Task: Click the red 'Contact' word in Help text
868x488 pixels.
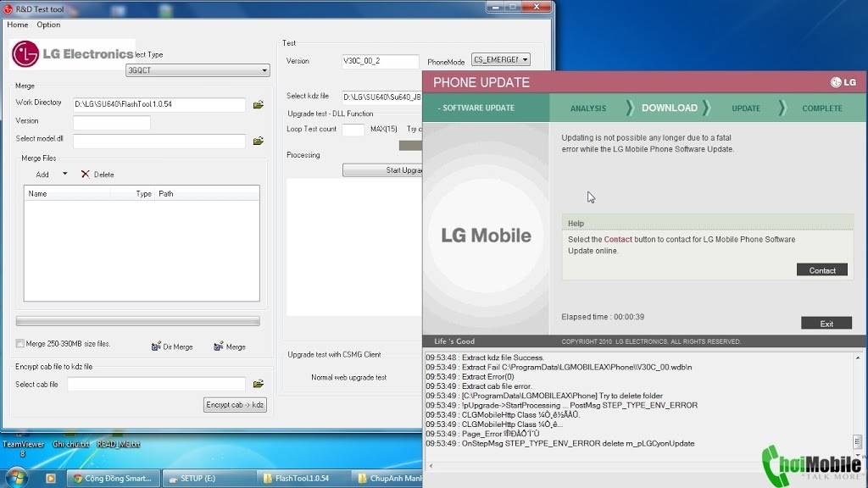Action: [x=618, y=240]
